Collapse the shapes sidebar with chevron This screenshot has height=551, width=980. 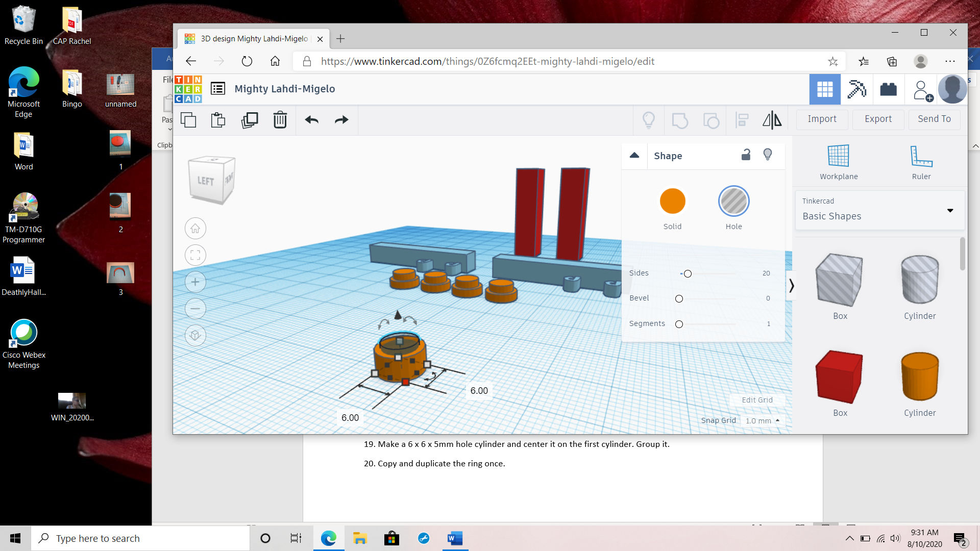(791, 286)
